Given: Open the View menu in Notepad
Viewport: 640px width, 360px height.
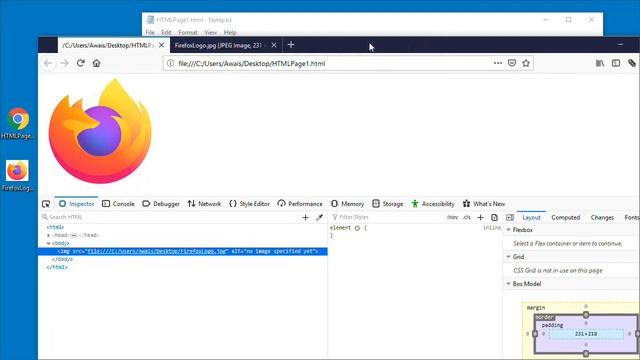Looking at the screenshot, I should 211,32.
